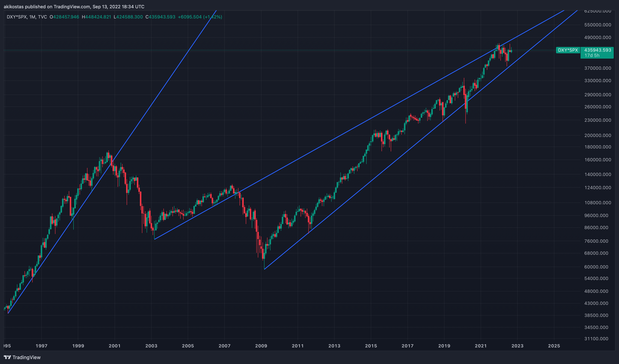Click the 2001 label on the time axis
The image size is (619, 364).
coord(115,346)
